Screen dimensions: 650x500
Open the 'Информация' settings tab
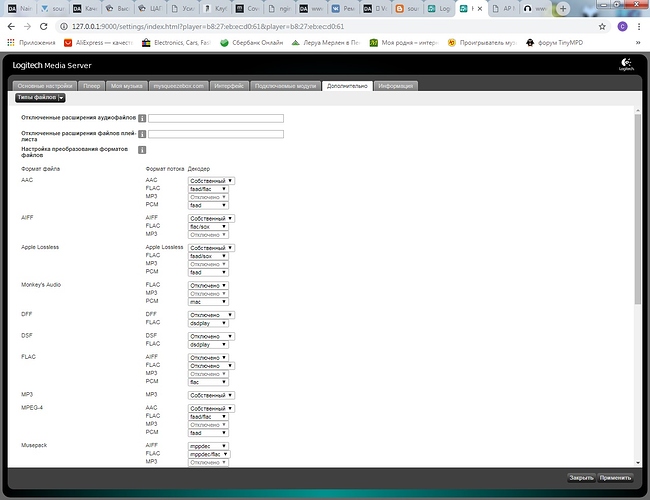[x=396, y=86]
